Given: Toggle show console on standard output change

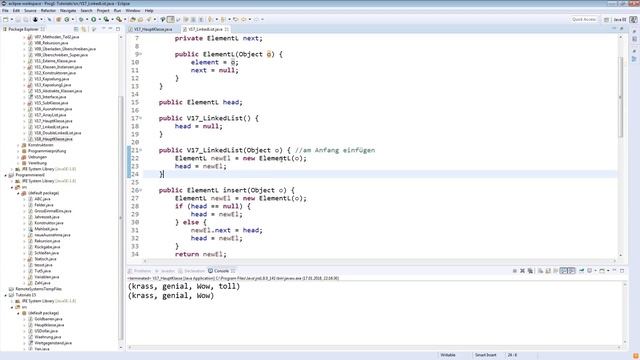Looking at the screenshot, I should coord(564,271).
